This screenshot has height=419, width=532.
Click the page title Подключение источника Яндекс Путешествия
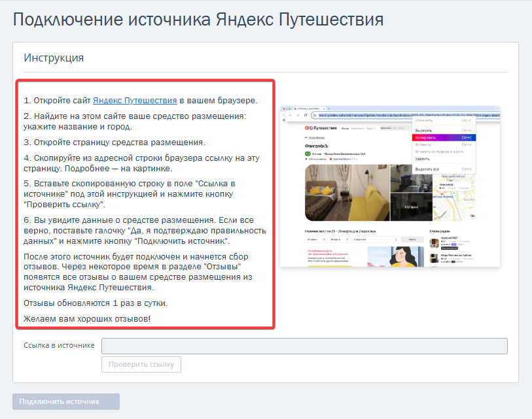click(198, 20)
